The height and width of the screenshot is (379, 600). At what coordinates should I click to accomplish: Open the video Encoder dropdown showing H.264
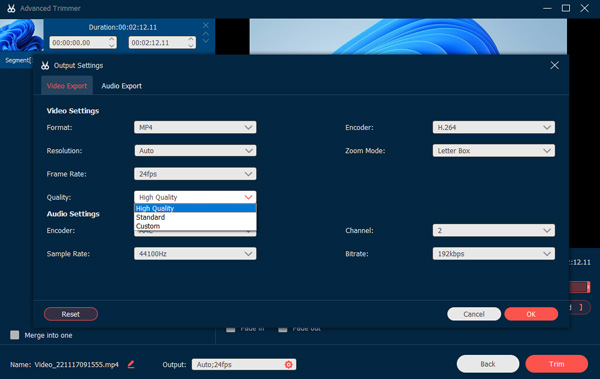coord(494,127)
